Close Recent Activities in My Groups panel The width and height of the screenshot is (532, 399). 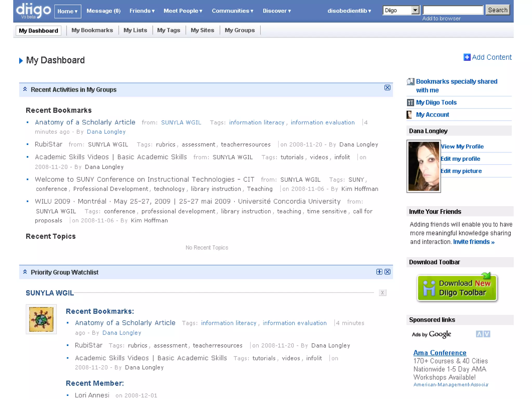pos(387,88)
